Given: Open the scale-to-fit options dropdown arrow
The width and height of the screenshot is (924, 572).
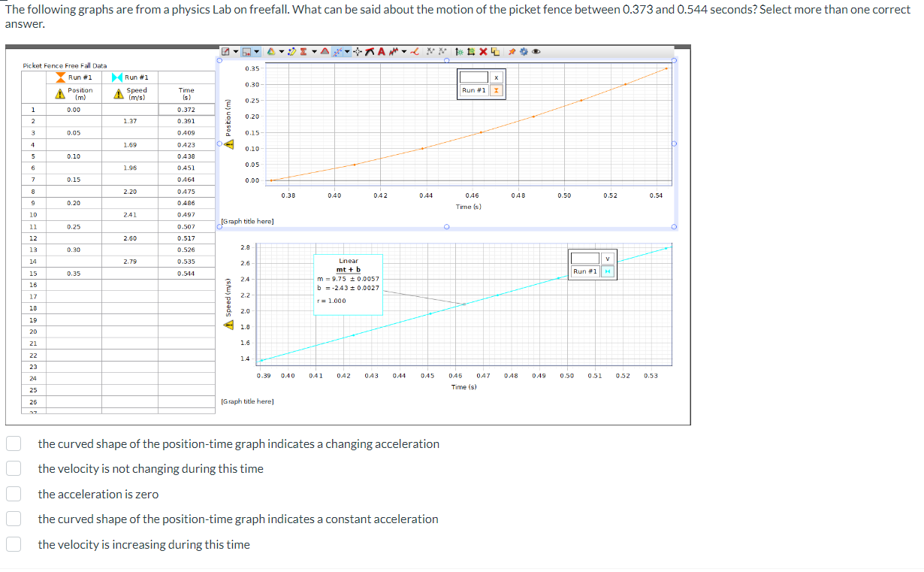Looking at the screenshot, I should pyautogui.click(x=236, y=52).
